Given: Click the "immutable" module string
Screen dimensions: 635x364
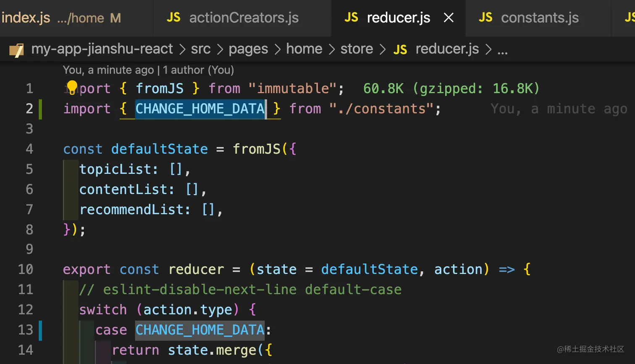Looking at the screenshot, I should 293,89.
